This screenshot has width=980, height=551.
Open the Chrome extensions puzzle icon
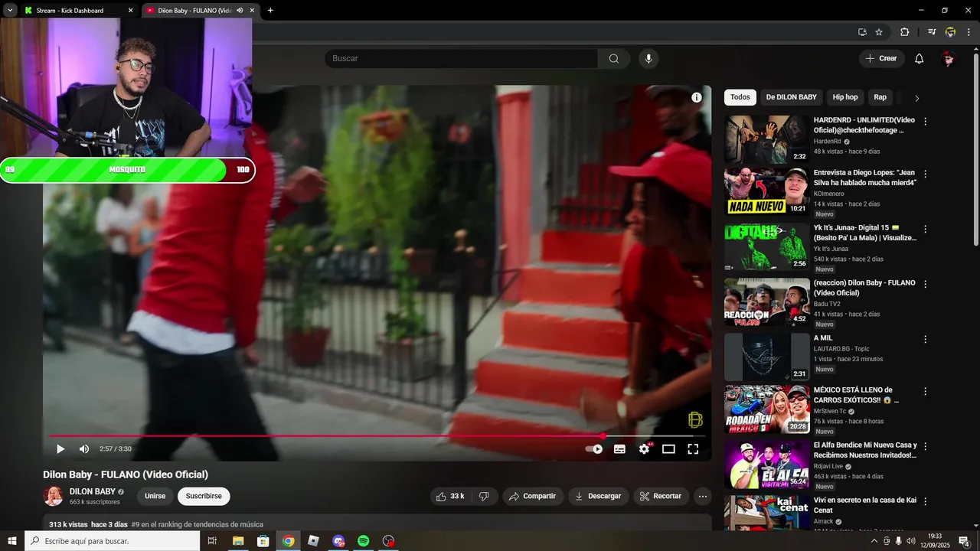pos(904,32)
